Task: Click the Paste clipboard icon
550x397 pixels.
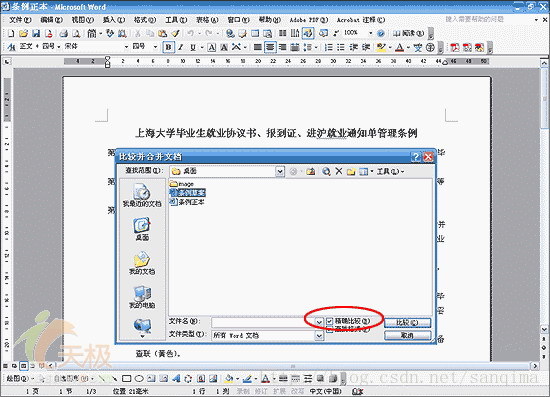Action: point(162,33)
